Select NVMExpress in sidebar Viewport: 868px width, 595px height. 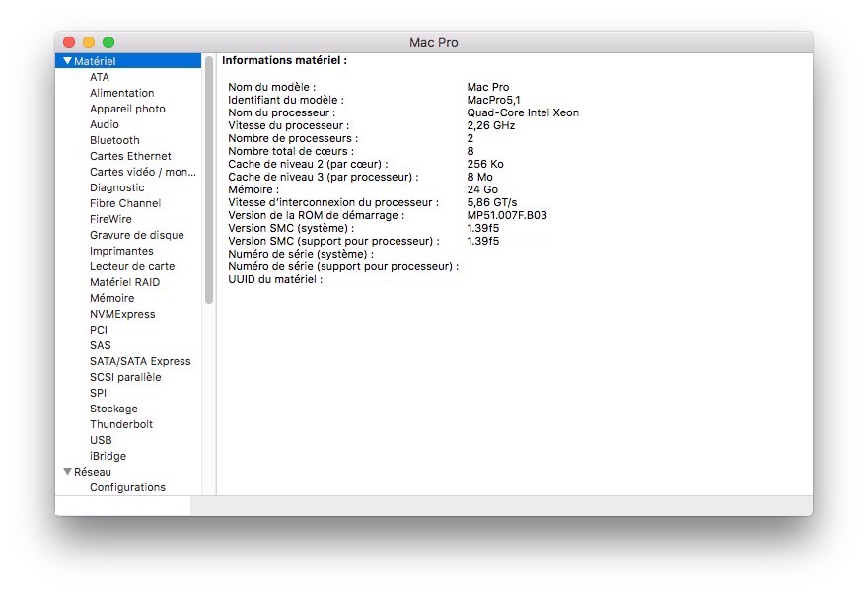pyautogui.click(x=122, y=314)
